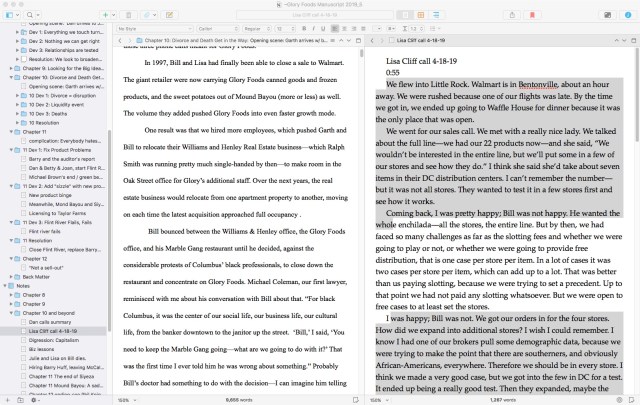Image resolution: width=640 pixels, height=405 pixels.
Task: Click the document icon in left editor header
Action: 137,40
